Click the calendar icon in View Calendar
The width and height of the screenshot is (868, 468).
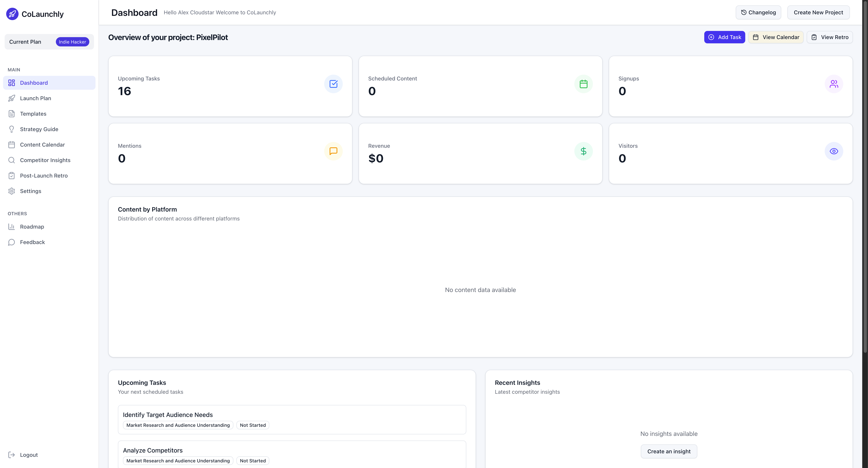(756, 37)
